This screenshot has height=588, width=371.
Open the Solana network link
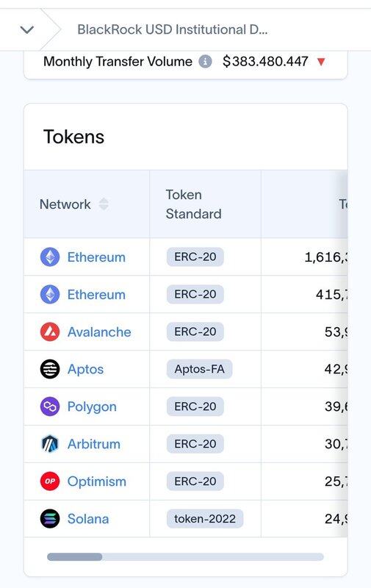tap(88, 519)
